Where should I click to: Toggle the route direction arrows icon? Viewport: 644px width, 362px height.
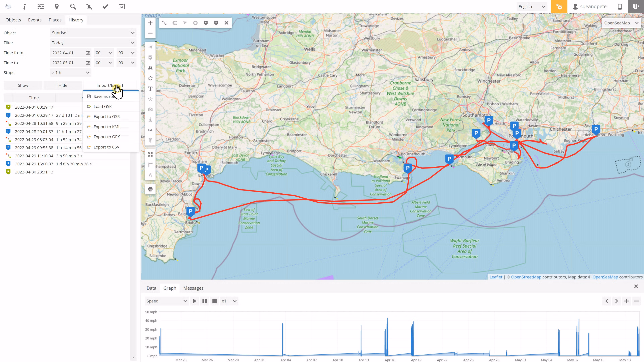click(x=185, y=23)
